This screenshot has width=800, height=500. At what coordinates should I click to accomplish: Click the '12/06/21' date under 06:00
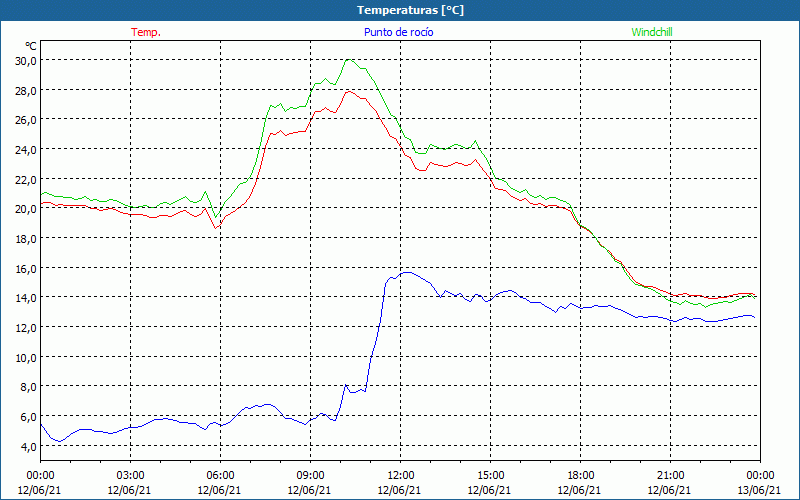click(x=220, y=490)
